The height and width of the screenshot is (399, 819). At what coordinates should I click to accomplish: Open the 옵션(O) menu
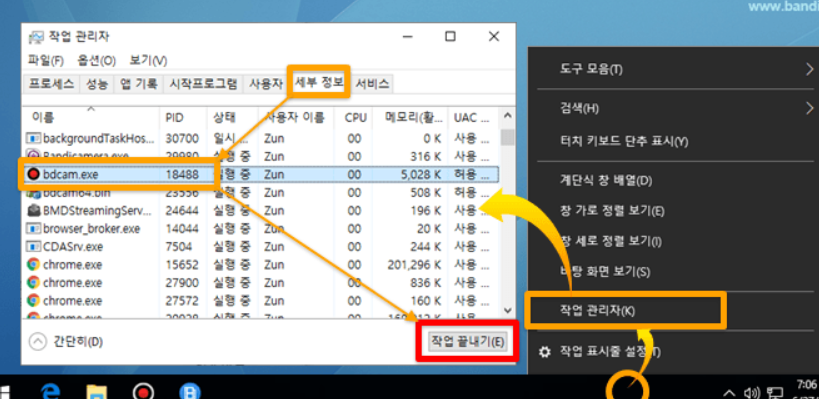point(96,61)
